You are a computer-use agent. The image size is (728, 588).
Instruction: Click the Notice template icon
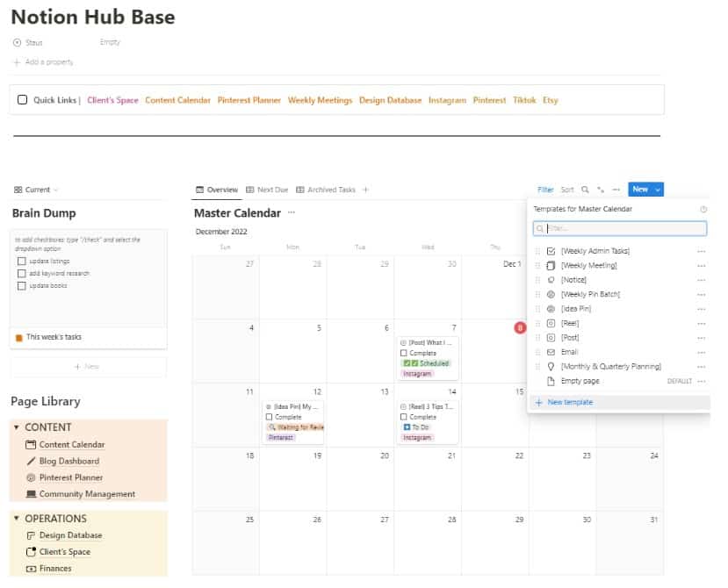coord(551,280)
